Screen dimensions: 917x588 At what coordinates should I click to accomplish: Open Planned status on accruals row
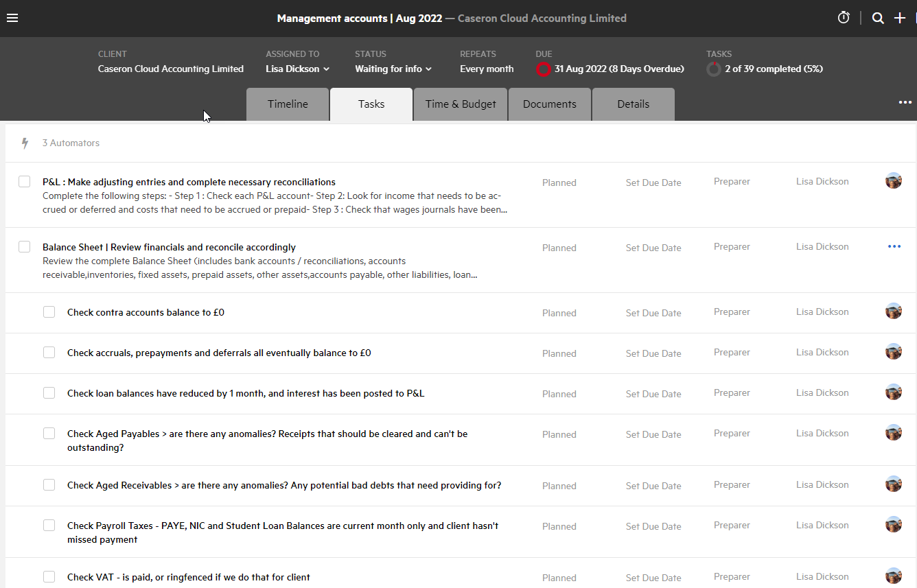point(559,353)
